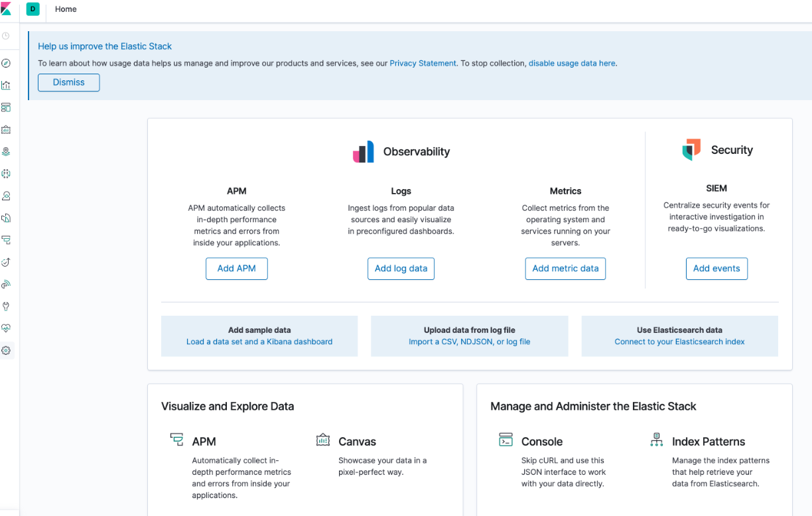
Task: Click 'Upload data from log file' label
Action: pyautogui.click(x=470, y=330)
